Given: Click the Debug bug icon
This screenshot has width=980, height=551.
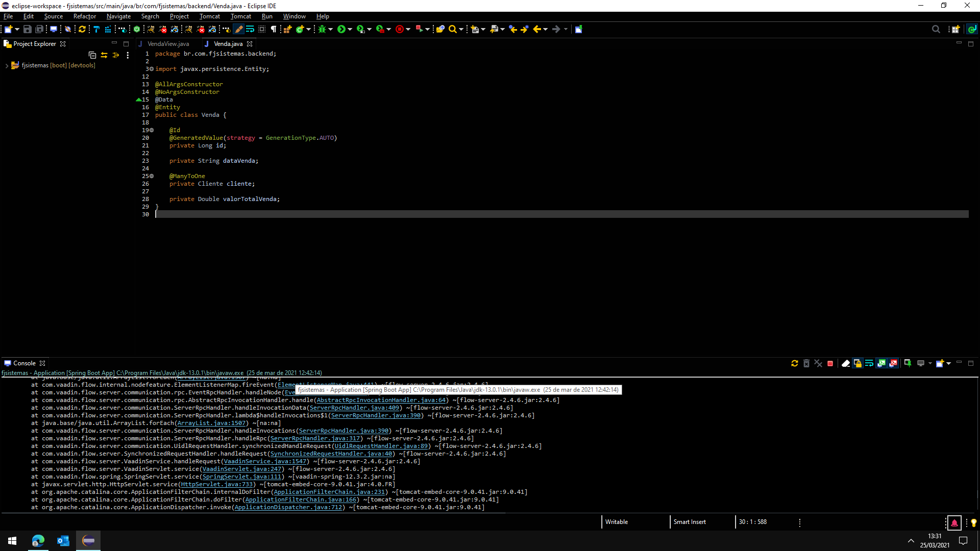Looking at the screenshot, I should pos(322,29).
